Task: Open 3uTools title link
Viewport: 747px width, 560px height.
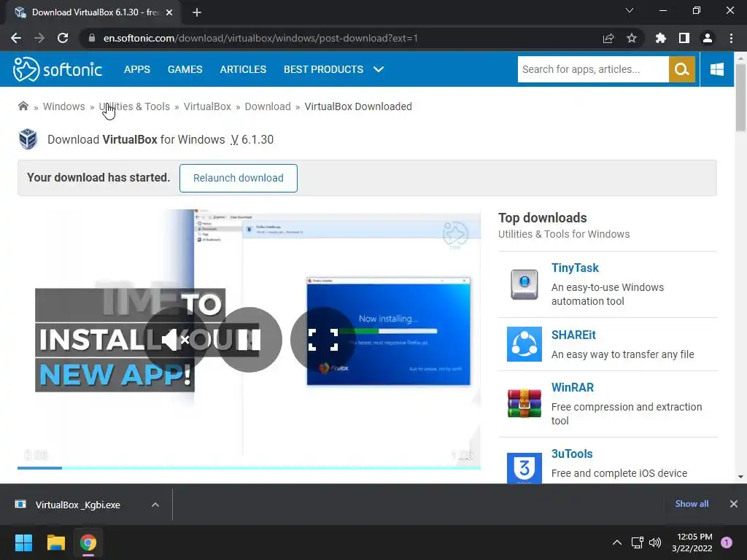Action: (x=572, y=454)
